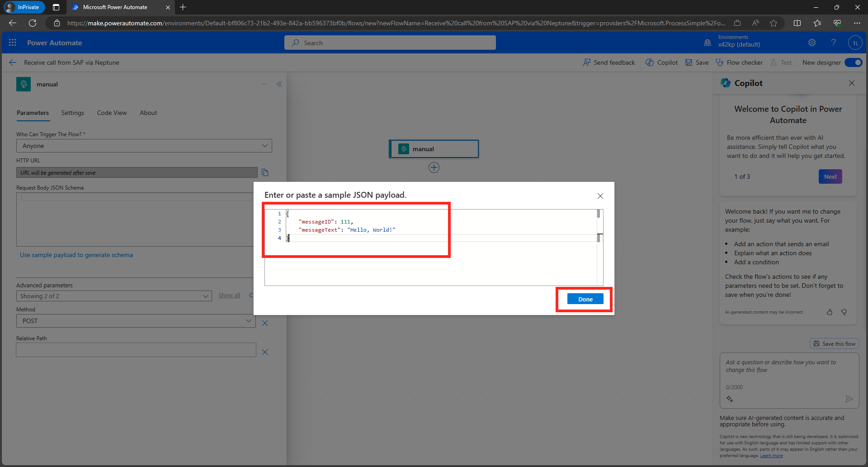Add a step with the plus button
The height and width of the screenshot is (467, 868).
click(x=434, y=167)
